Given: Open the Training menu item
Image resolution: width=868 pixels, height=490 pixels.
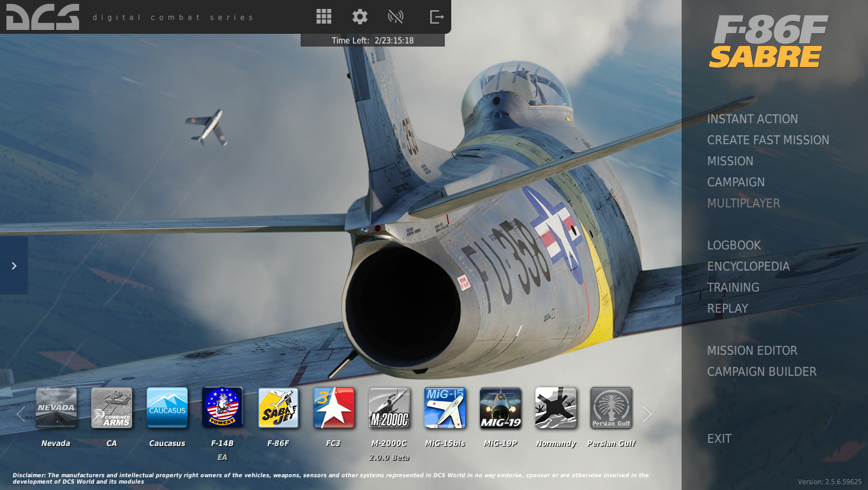Looking at the screenshot, I should pos(733,288).
